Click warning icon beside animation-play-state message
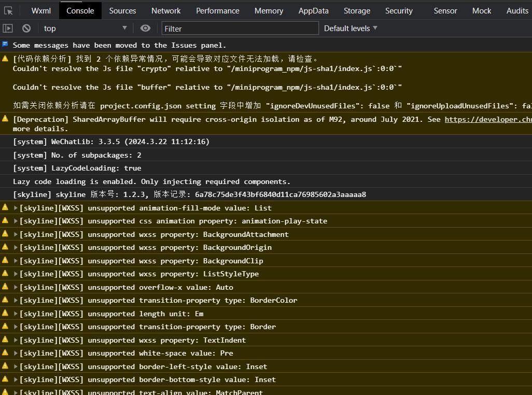 pyautogui.click(x=5, y=220)
